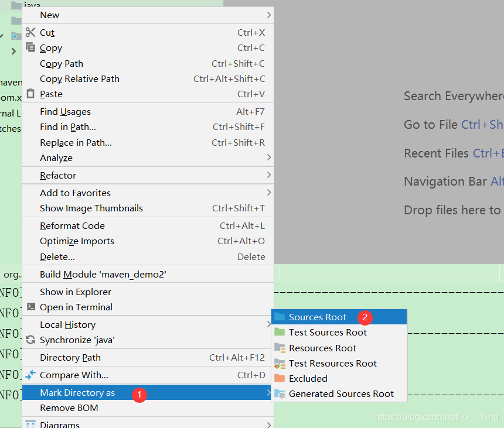
Task: Click the green Test Sources Root folder icon
Action: click(x=280, y=331)
